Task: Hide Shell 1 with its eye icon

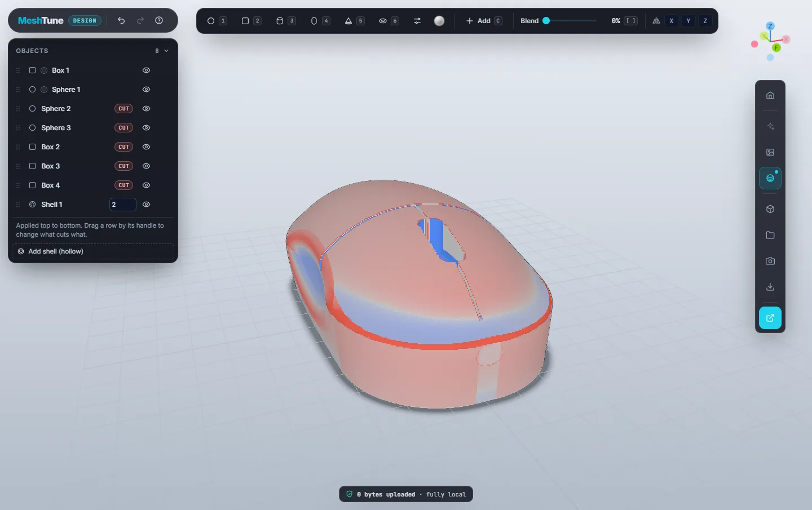Action: (x=146, y=205)
